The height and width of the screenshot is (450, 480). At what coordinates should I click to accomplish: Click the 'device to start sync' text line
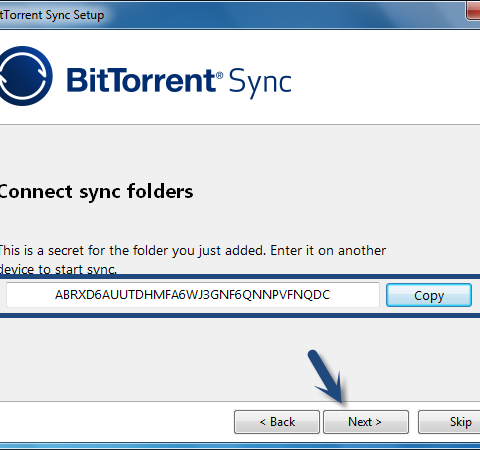click(58, 269)
